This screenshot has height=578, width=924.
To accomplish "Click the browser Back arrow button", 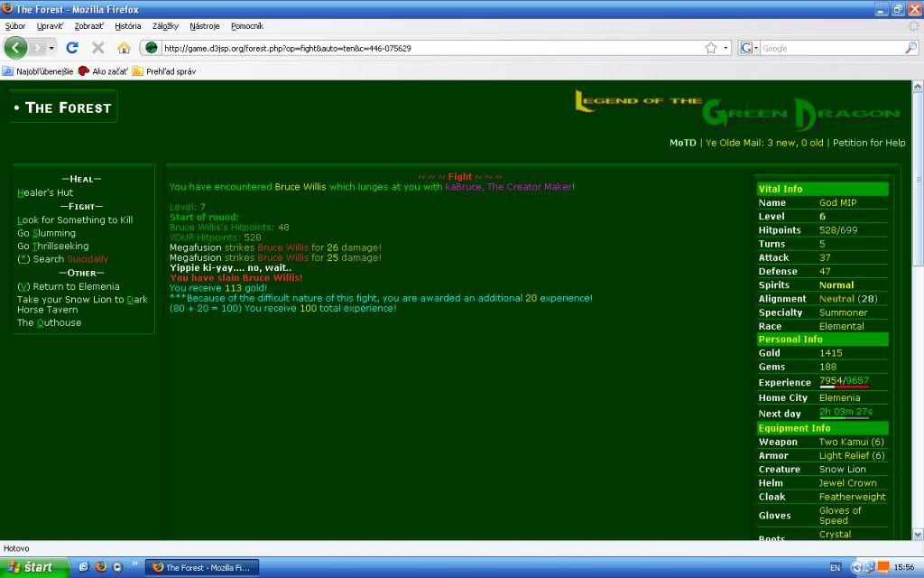I will tap(16, 47).
